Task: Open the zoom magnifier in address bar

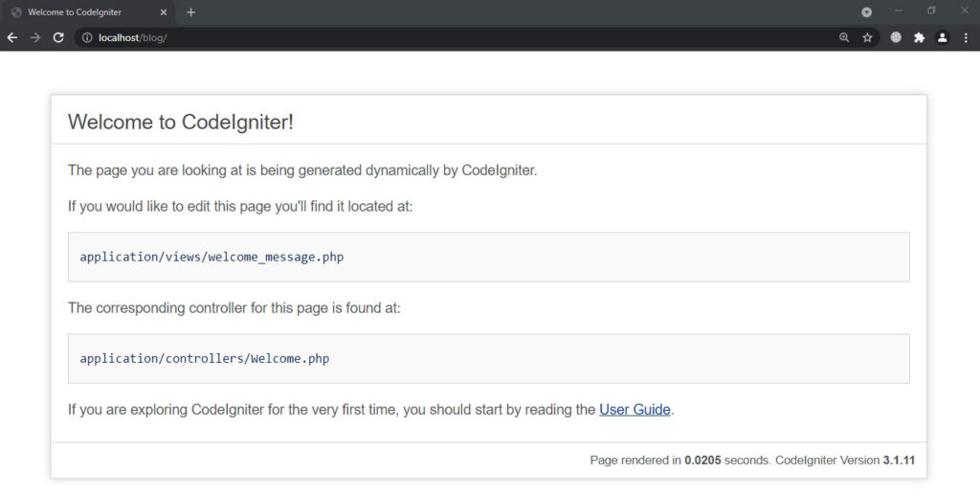Action: tap(844, 37)
